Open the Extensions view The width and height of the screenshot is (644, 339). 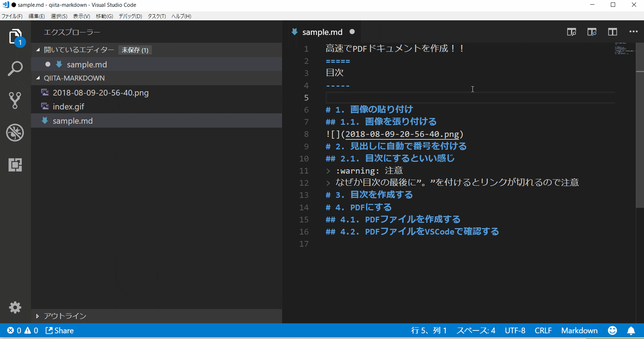(15, 165)
